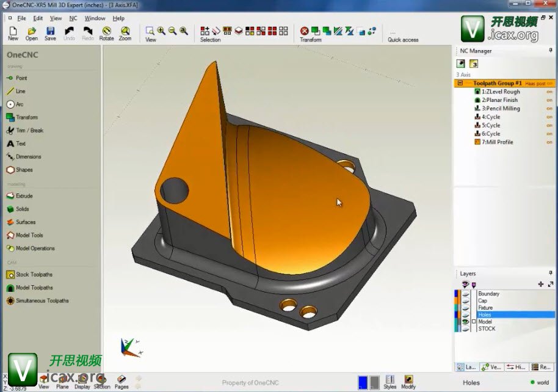This screenshot has width=558, height=392.
Task: Open Stock Toolpaths in CAM section
Action: point(34,275)
